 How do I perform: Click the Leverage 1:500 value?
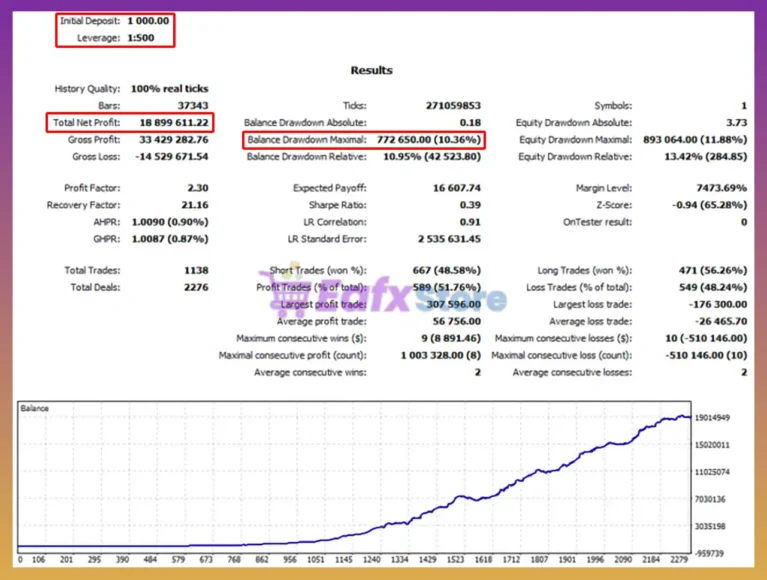click(141, 38)
